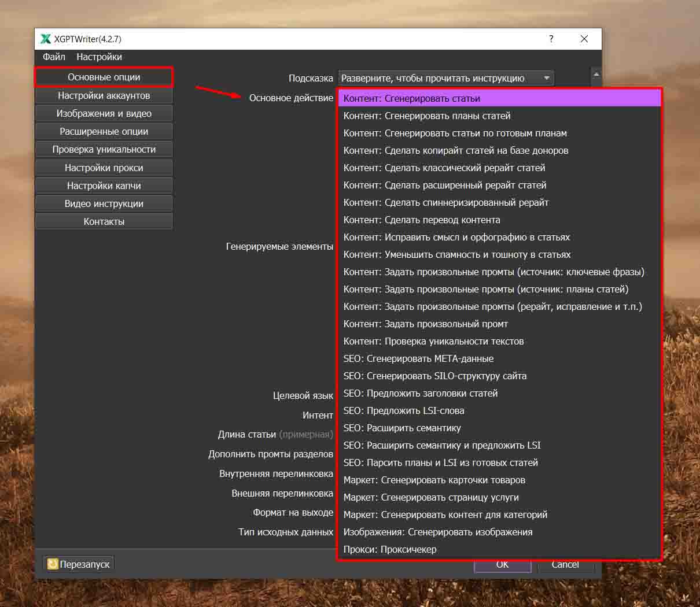Open the Файл menu
The width and height of the screenshot is (700, 607).
pyautogui.click(x=54, y=57)
